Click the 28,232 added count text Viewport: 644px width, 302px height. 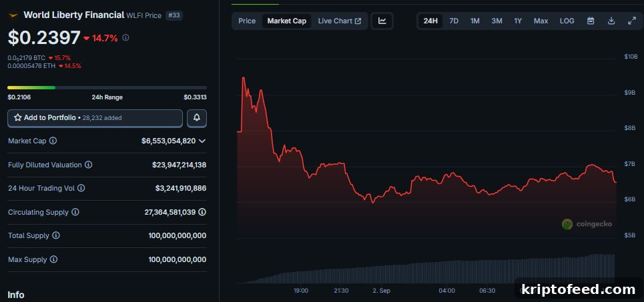tap(102, 118)
